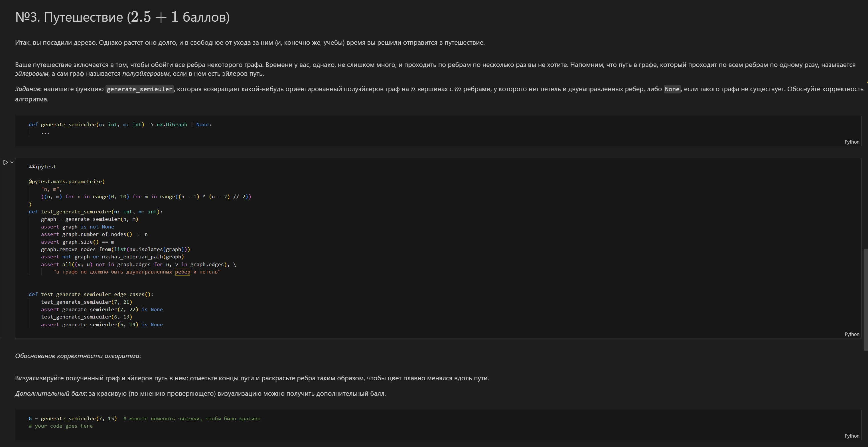
Task: Select 'Обоснование корректности алгоритма' markdown cell
Action: tap(78, 356)
